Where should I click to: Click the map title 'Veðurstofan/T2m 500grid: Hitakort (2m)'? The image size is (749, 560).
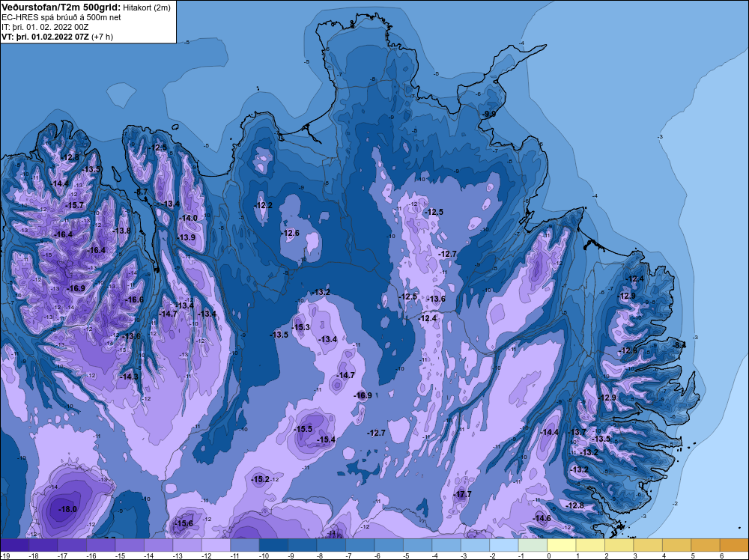point(85,7)
